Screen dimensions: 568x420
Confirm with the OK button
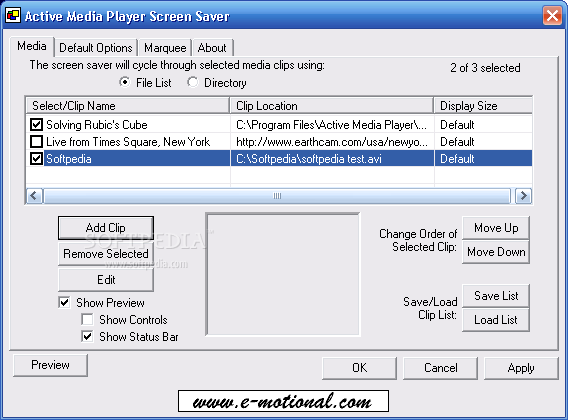(359, 368)
